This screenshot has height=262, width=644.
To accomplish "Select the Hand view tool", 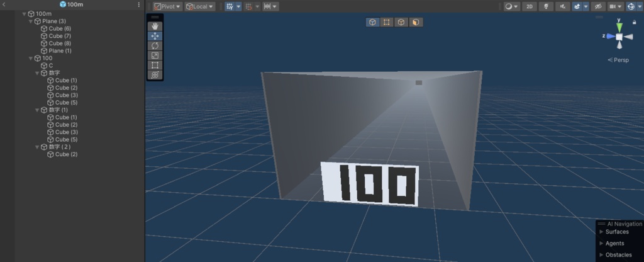I will [155, 26].
